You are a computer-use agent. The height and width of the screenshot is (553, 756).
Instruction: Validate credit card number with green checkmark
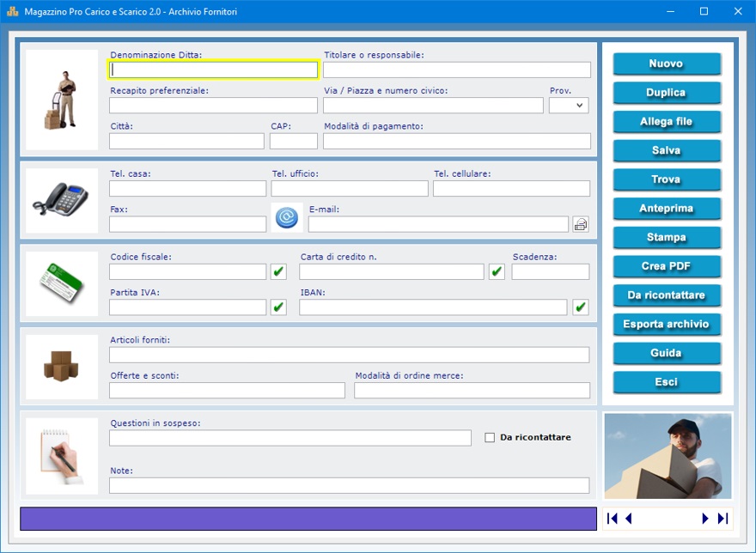point(497,271)
